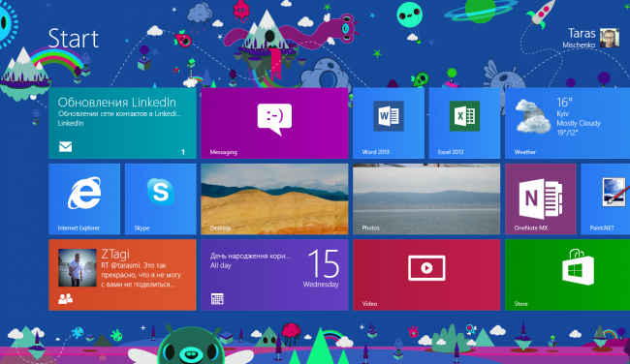Image resolution: width=630 pixels, height=364 pixels.
Task: Launch Excel 2013 from its tile
Action: coord(464,123)
